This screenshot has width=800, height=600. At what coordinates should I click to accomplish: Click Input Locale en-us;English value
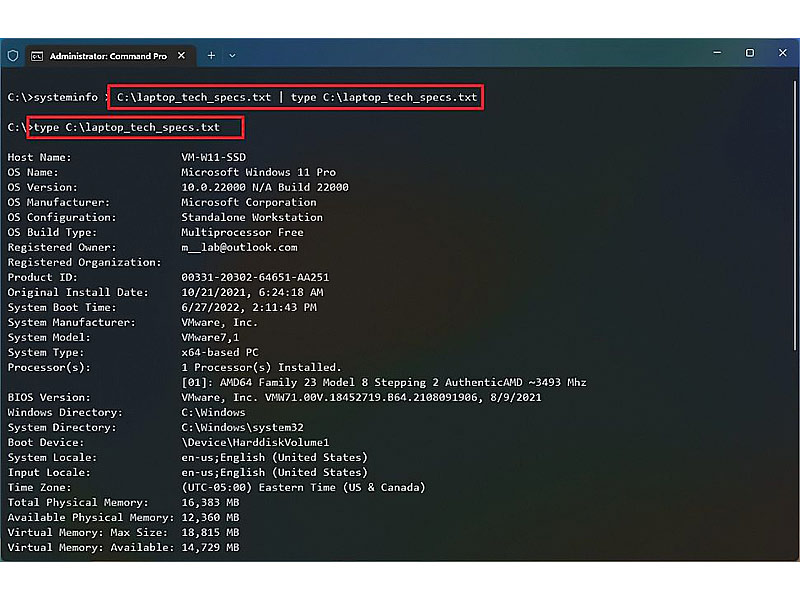click(274, 472)
